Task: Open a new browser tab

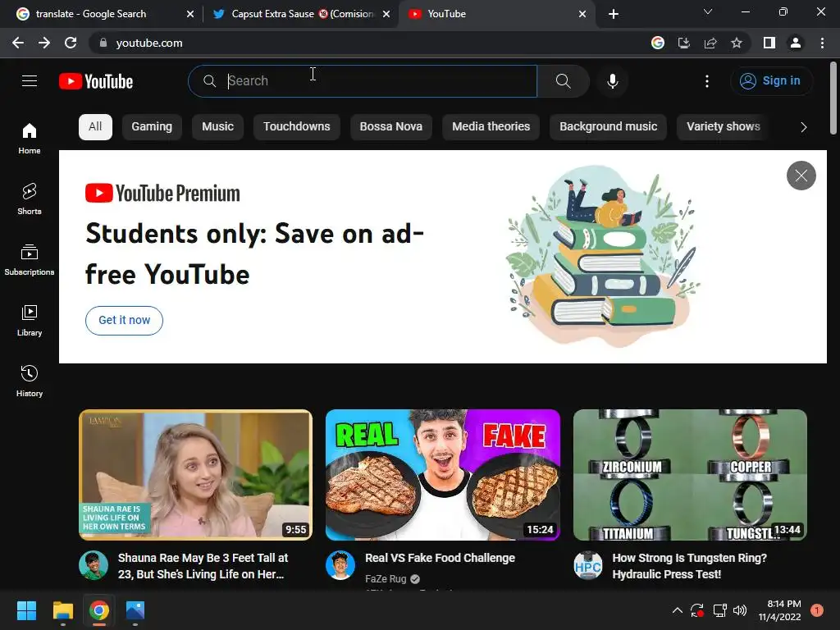Action: coord(614,14)
